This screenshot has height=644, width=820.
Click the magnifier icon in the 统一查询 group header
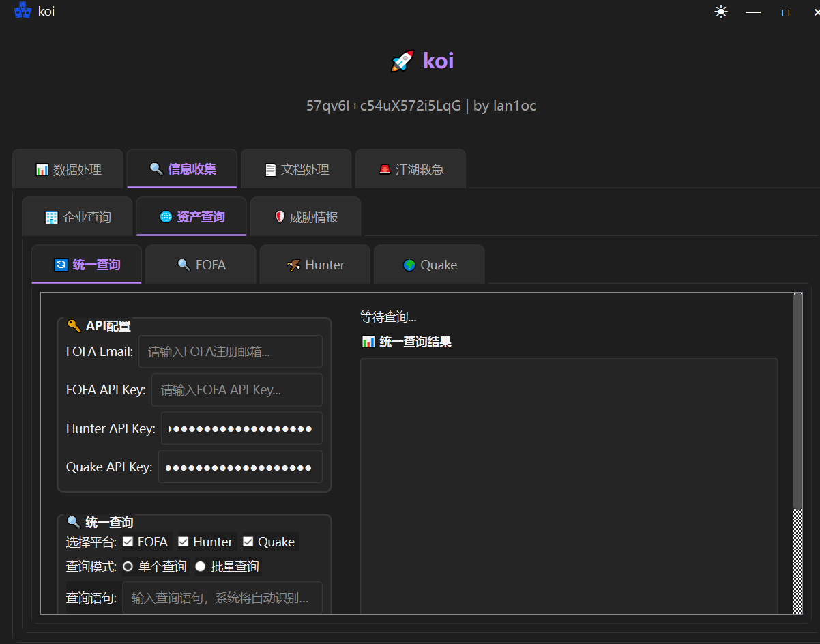point(74,523)
